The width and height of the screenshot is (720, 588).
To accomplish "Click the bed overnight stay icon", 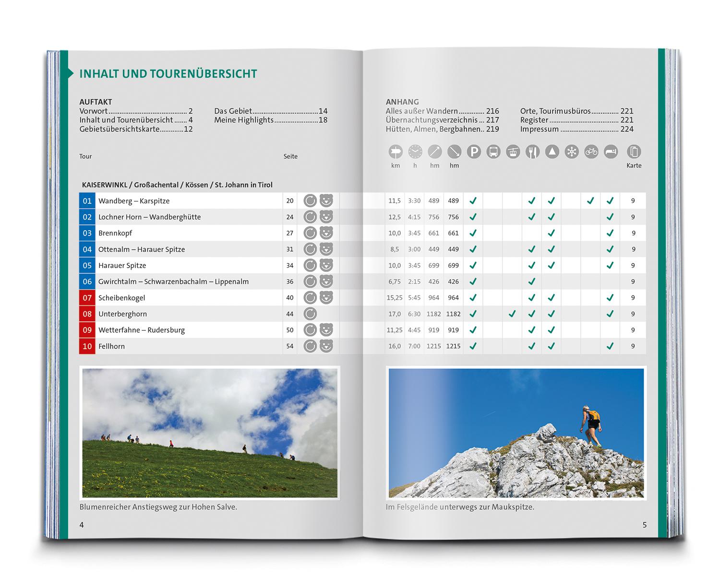I will pos(611,152).
